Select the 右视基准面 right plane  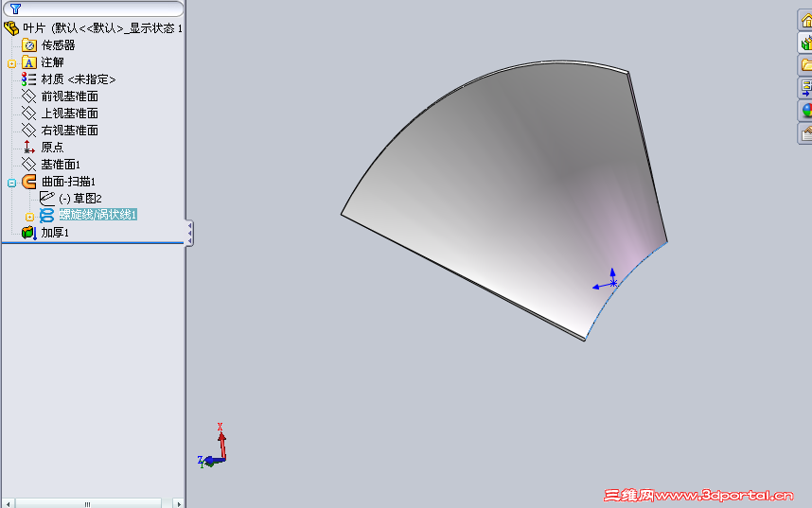70,131
